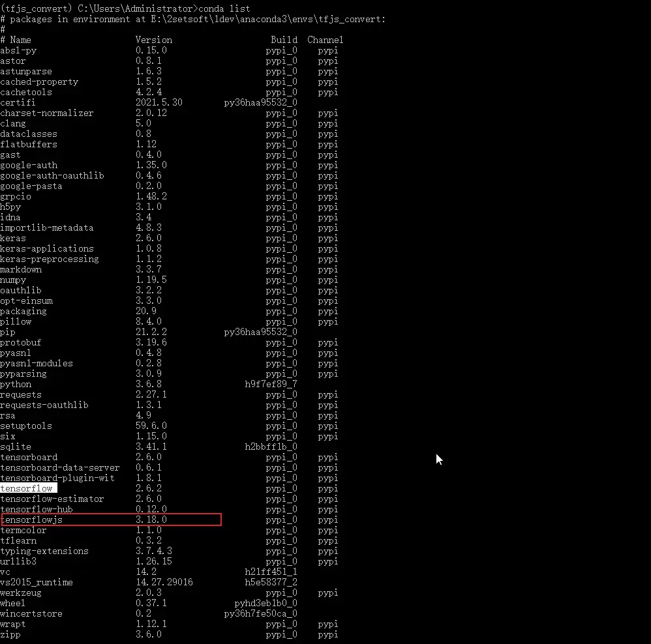Select the tensorflowjs package name
Viewport: 651px width, 644px height.
click(x=31, y=520)
